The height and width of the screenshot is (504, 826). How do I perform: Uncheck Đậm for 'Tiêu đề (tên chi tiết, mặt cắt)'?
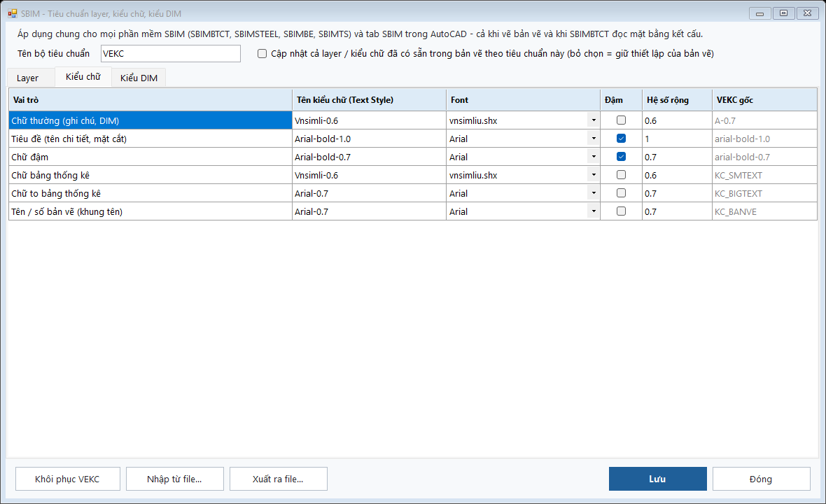click(621, 139)
